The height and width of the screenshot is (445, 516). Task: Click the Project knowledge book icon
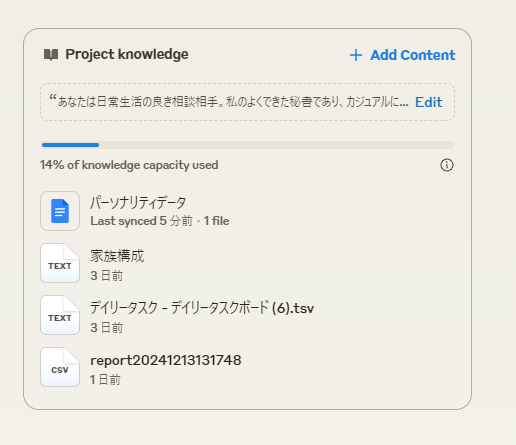click(51, 55)
